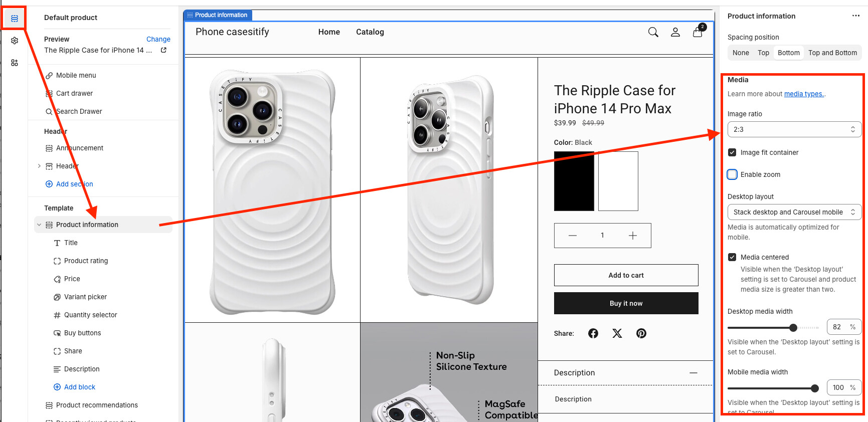Open the Home menu link
This screenshot has width=868, height=422.
point(329,32)
